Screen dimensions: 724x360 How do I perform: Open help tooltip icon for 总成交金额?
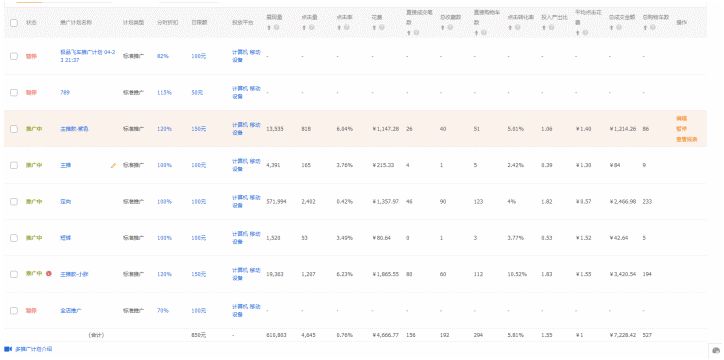(x=618, y=28)
